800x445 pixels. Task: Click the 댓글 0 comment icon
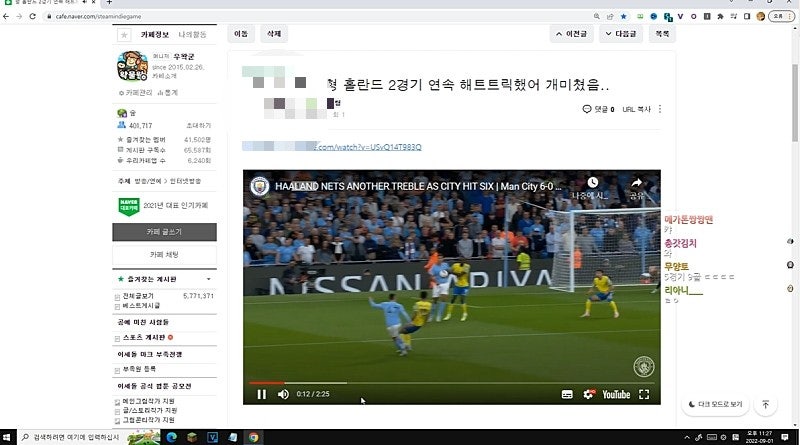click(x=587, y=109)
